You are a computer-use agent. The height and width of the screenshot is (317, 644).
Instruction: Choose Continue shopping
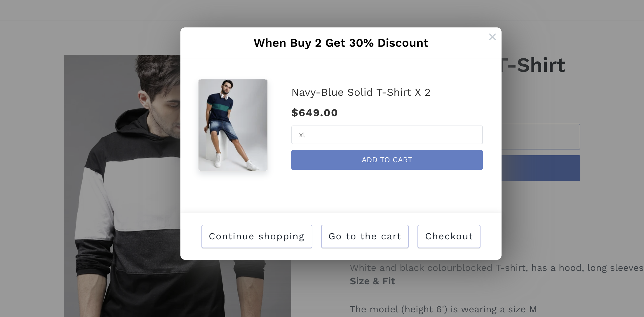pos(257,236)
